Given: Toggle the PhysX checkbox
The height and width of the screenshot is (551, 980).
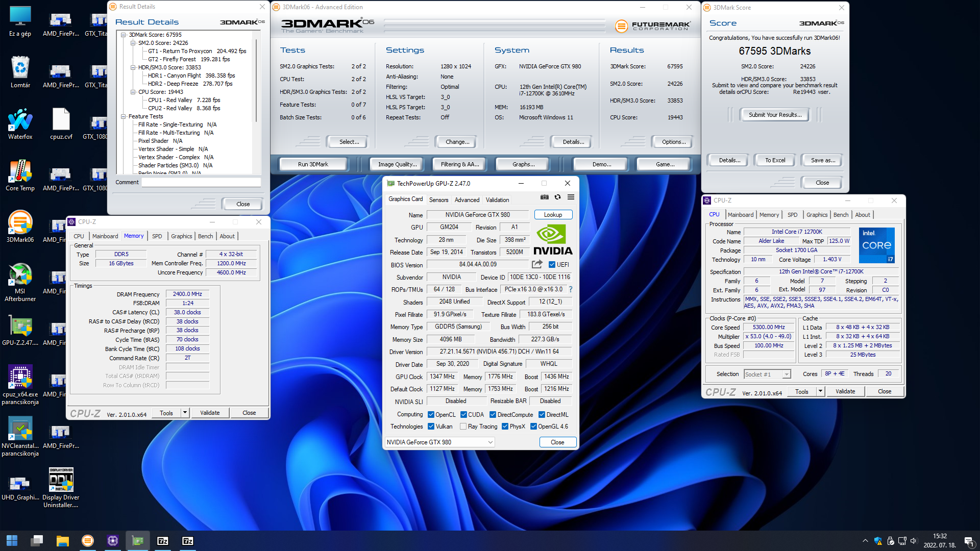Looking at the screenshot, I should click(x=505, y=426).
